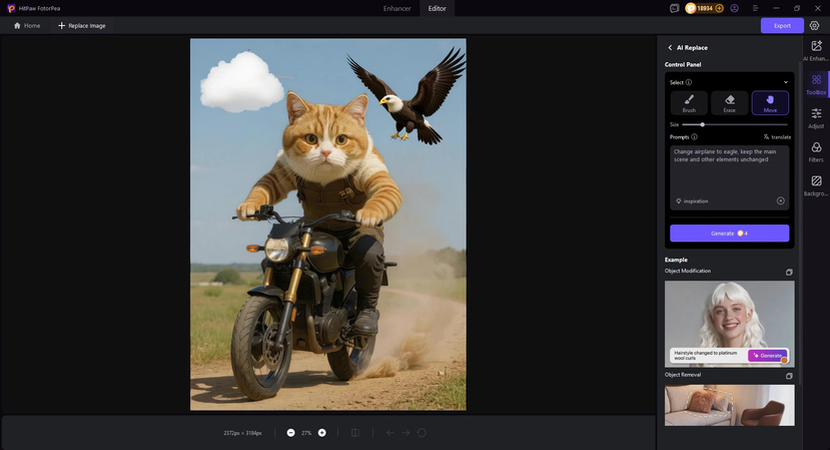
Task: Open the Adjust sidebar panel
Action: 816,118
